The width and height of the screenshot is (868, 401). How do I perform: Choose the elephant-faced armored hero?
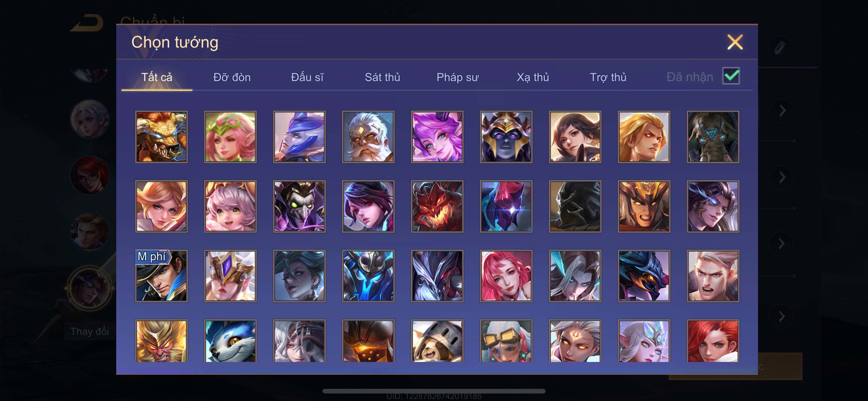[x=713, y=137]
